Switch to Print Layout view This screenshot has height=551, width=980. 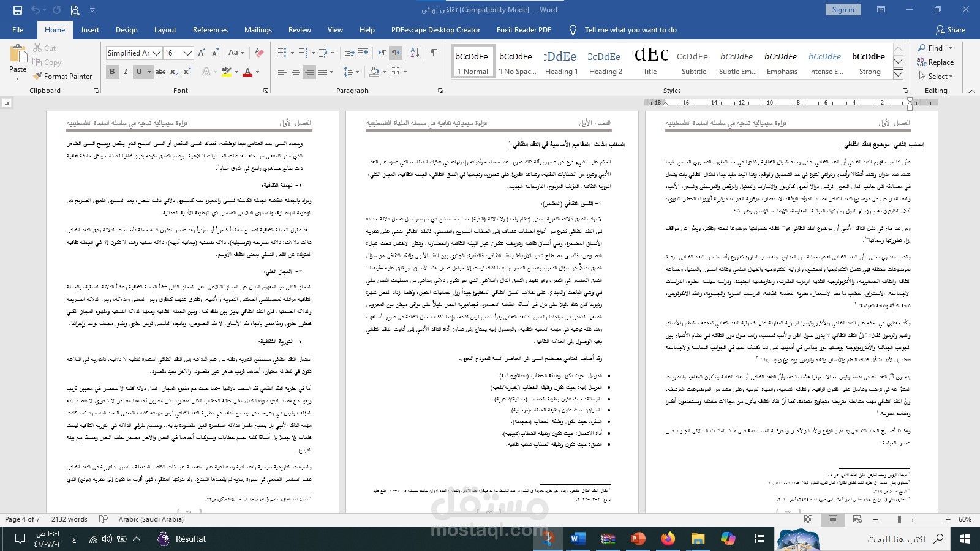833,519
